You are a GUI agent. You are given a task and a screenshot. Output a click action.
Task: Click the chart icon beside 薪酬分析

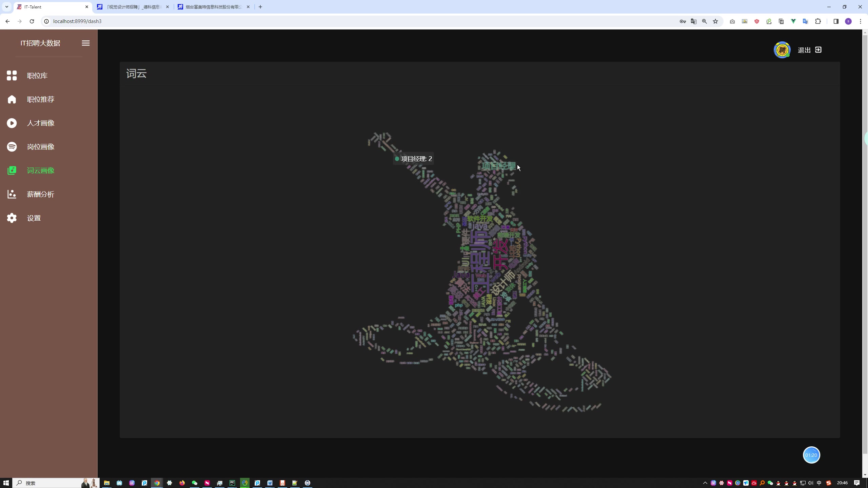tap(12, 194)
